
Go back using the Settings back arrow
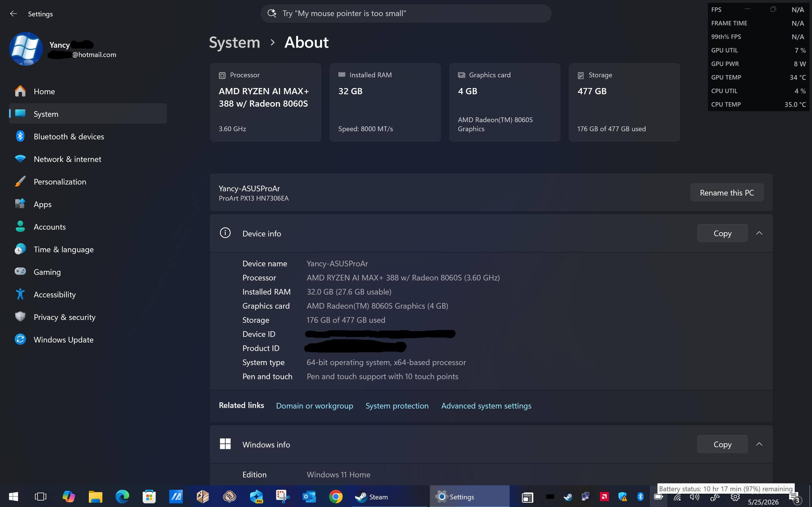click(14, 14)
